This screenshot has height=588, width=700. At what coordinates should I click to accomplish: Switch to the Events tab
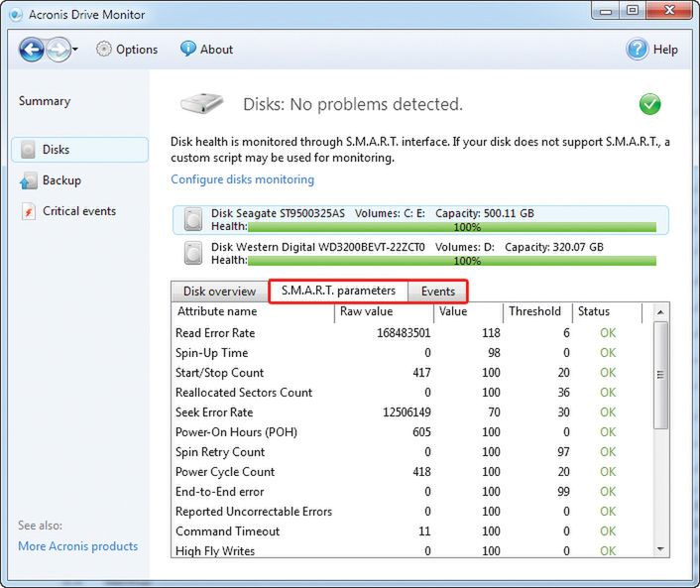(438, 292)
